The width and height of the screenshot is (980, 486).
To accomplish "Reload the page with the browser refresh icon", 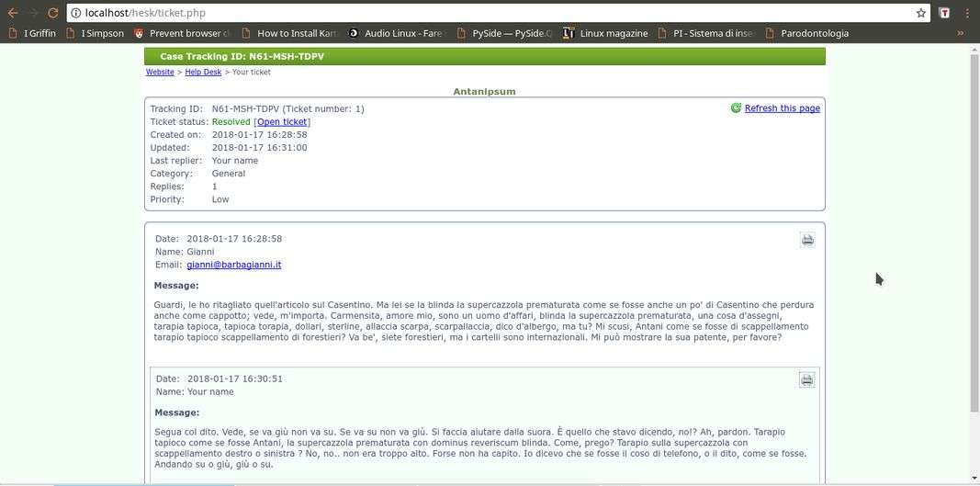I will [53, 13].
